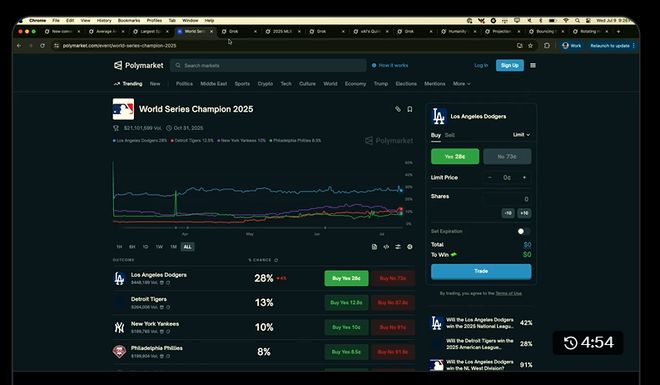Open the document icon under the chart

coord(374,247)
